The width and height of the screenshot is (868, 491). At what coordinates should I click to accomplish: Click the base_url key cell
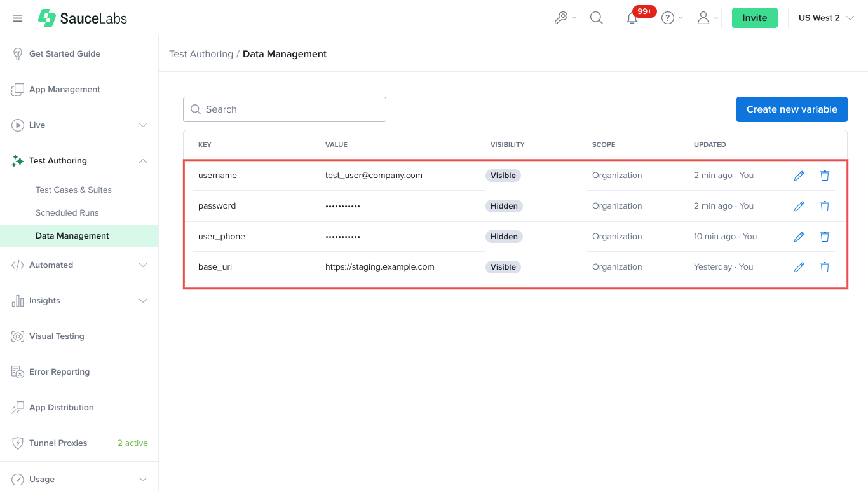tap(215, 267)
